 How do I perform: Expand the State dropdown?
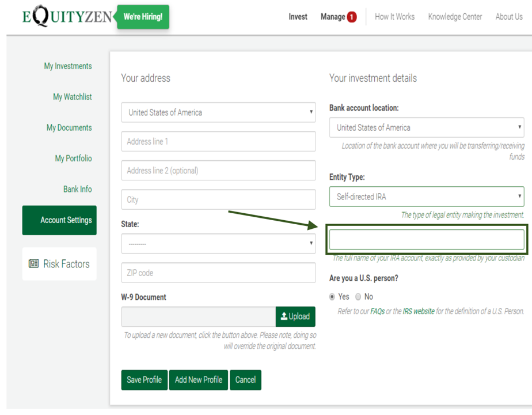point(218,244)
